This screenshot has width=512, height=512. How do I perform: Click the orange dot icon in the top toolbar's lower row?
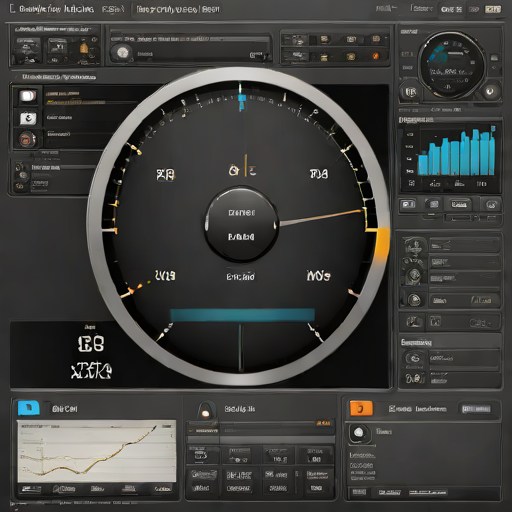coord(376,56)
